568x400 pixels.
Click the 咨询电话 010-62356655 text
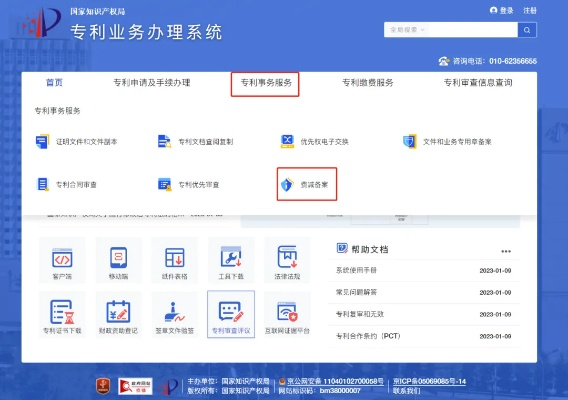[495, 61]
